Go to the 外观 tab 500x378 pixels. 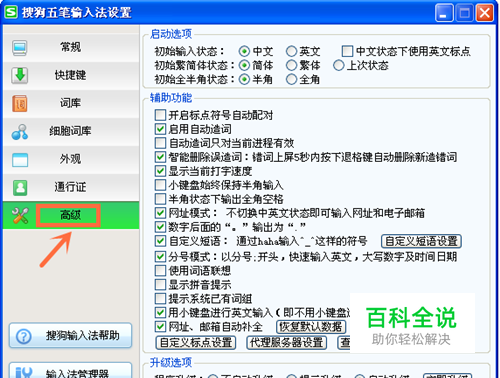pyautogui.click(x=71, y=159)
